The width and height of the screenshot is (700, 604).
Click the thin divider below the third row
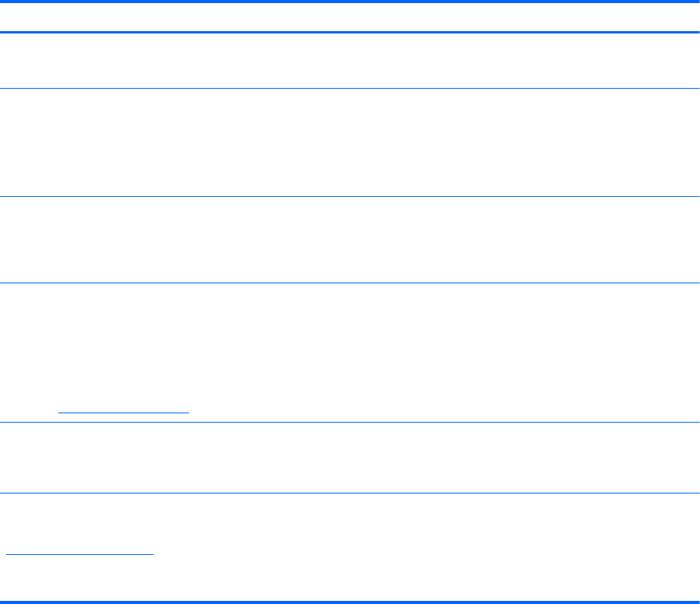tap(349, 283)
